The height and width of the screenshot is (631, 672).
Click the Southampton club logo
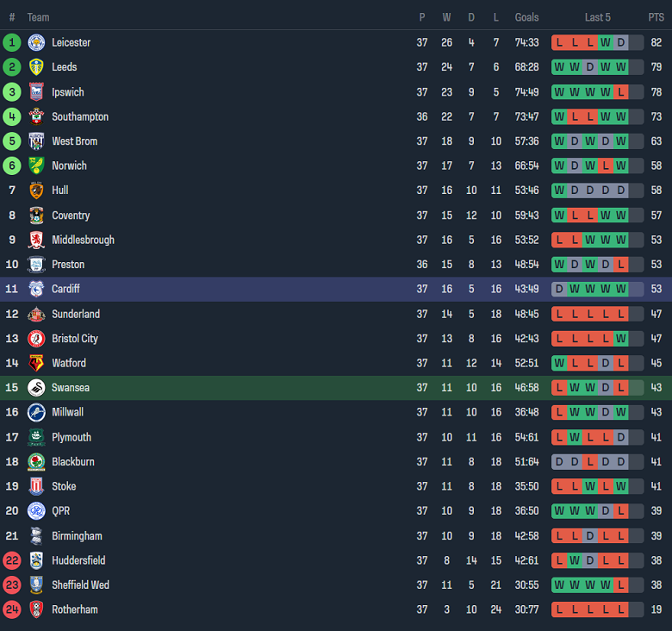click(36, 116)
